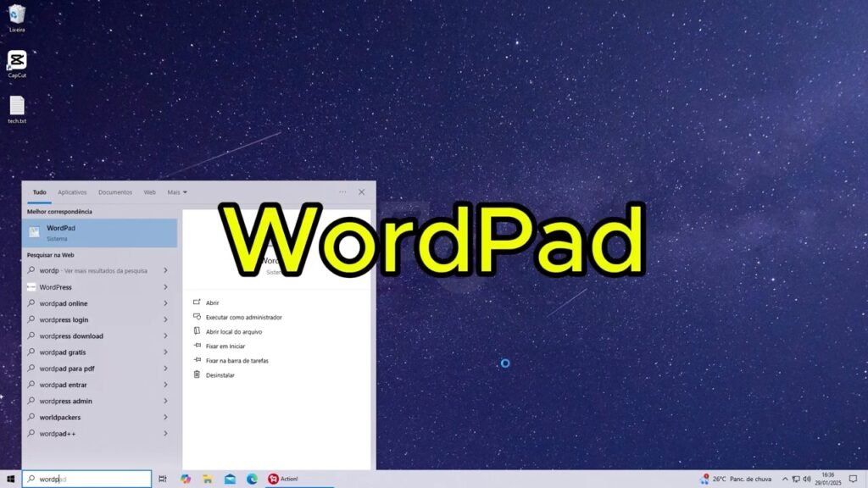868x488 pixels.
Task: Pin WordPad with Fixar em Iniciar
Action: 219,346
